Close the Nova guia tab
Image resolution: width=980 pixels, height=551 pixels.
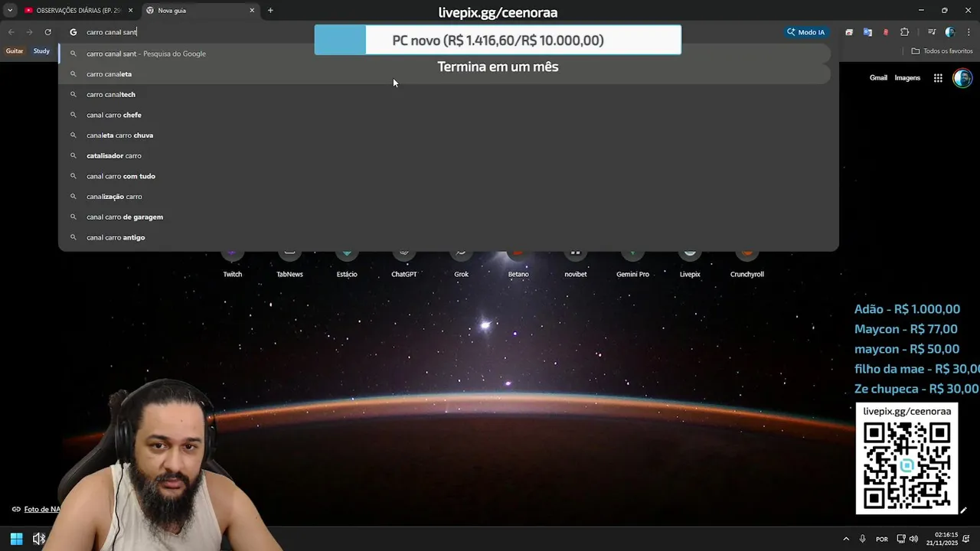pos(252,11)
